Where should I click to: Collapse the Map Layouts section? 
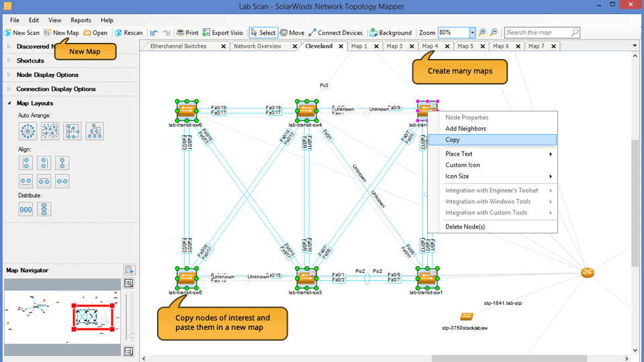[9, 103]
